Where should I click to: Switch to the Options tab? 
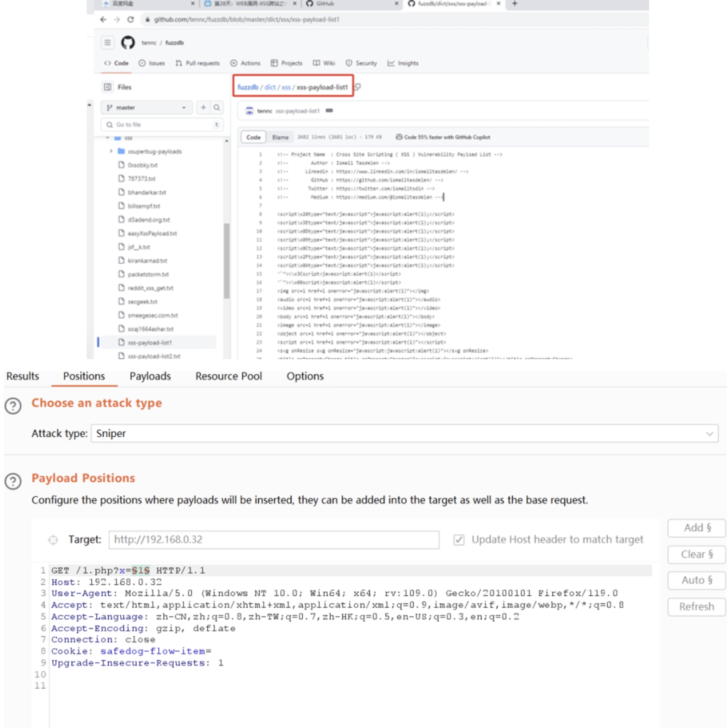click(x=305, y=376)
